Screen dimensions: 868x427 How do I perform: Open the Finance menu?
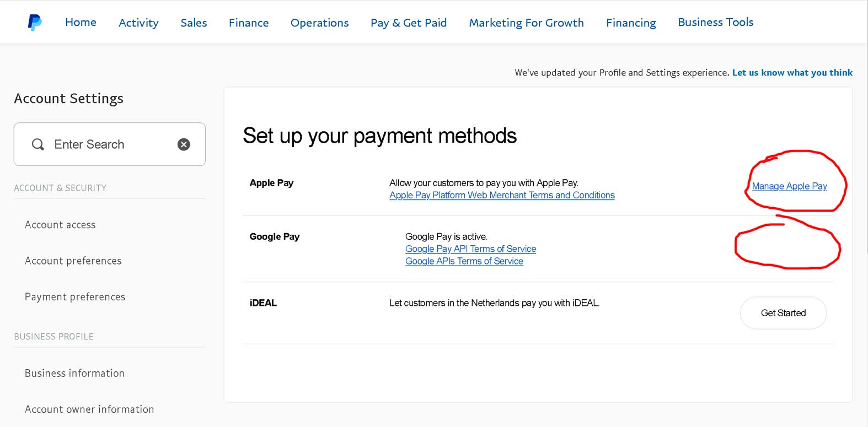click(x=249, y=23)
